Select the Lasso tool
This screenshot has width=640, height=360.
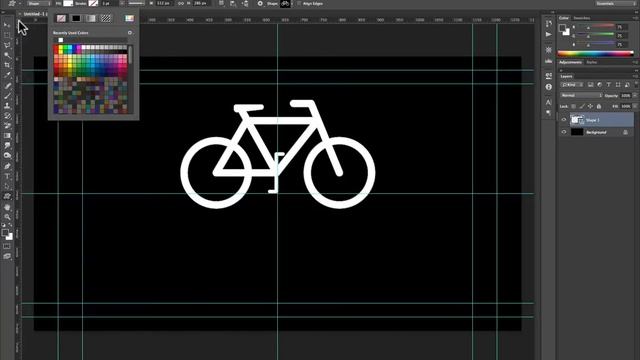tap(7, 45)
